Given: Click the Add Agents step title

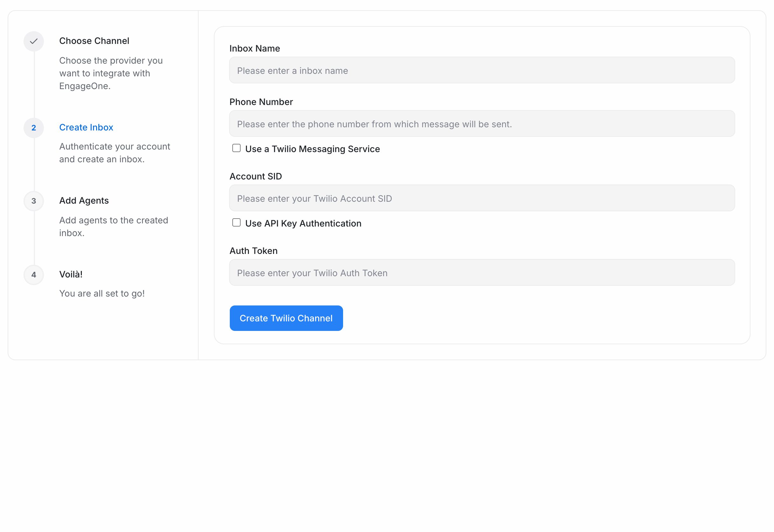Looking at the screenshot, I should click(x=84, y=200).
